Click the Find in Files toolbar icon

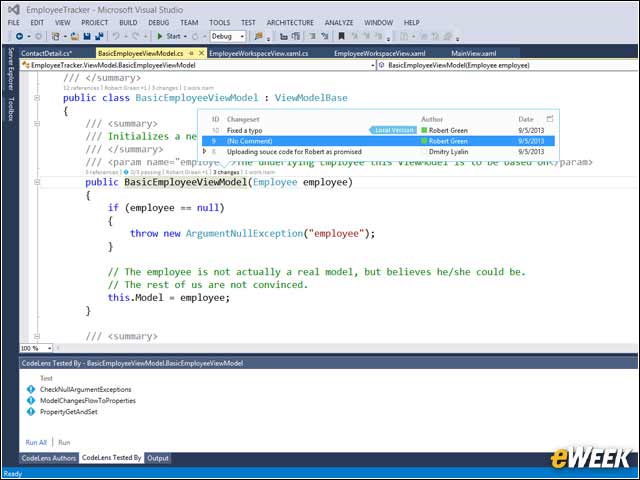[x=258, y=36]
